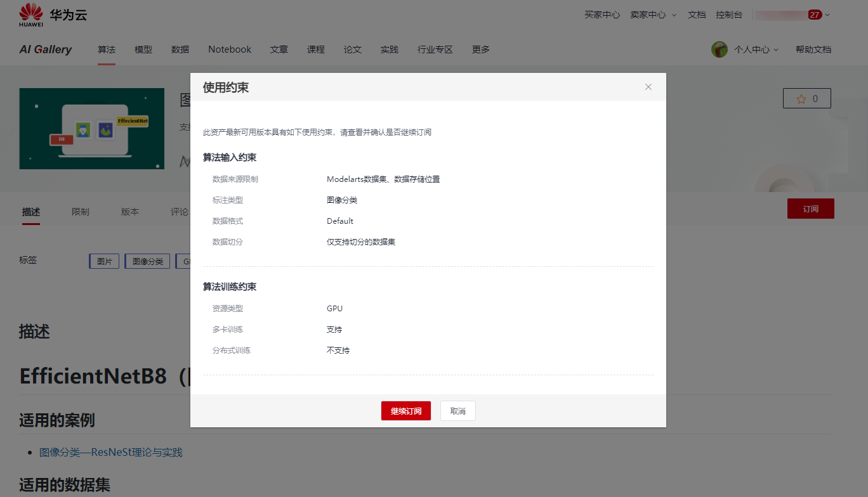The height and width of the screenshot is (497, 868).
Task: Expand the 个人中心 dropdown
Action: (x=756, y=49)
